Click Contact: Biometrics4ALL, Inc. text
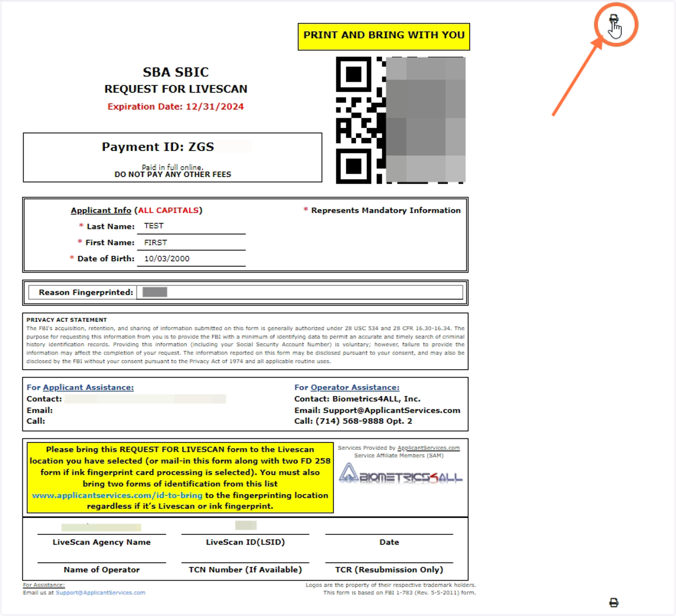This screenshot has height=616, width=676. click(x=357, y=399)
